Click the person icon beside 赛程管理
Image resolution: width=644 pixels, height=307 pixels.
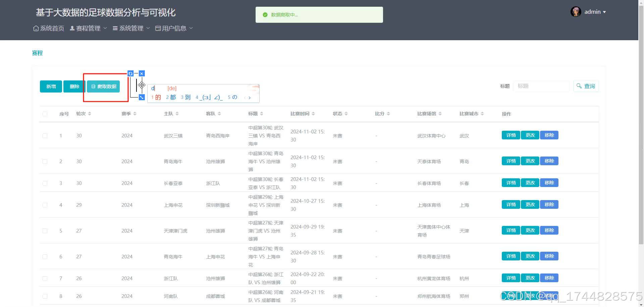pyautogui.click(x=72, y=28)
